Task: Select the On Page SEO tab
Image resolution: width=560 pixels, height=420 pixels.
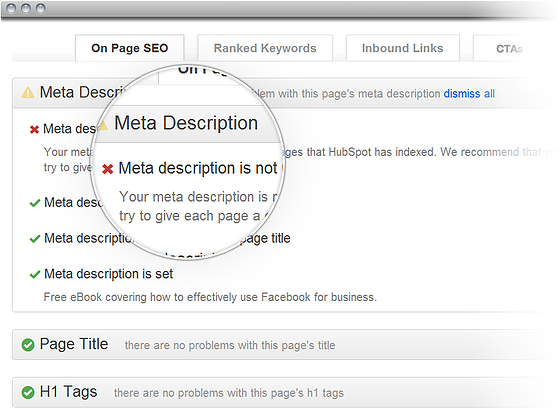Action: point(130,48)
